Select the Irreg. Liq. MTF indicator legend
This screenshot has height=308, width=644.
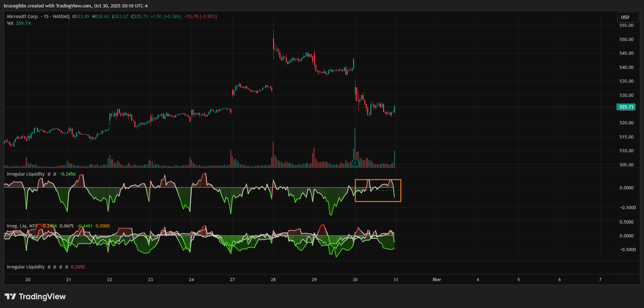22,226
